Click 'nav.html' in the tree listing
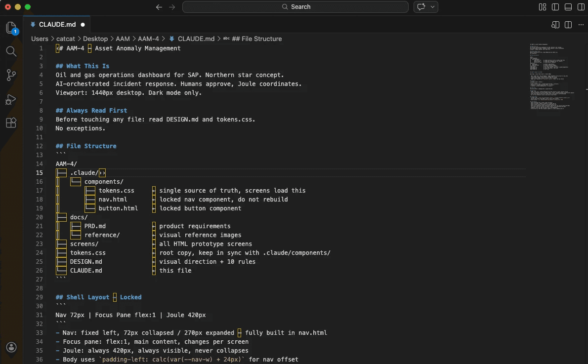This screenshot has width=588, height=364. coord(113,200)
